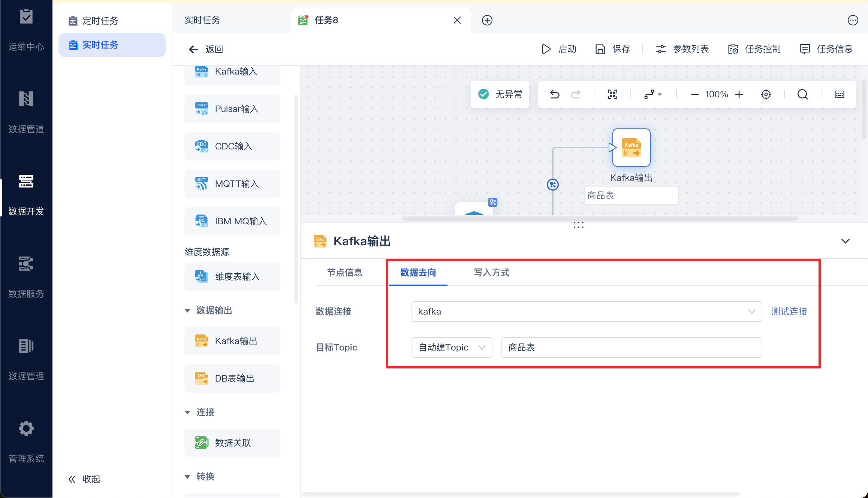Image resolution: width=868 pixels, height=498 pixels.
Task: Click the 测试连接 link
Action: tap(789, 312)
